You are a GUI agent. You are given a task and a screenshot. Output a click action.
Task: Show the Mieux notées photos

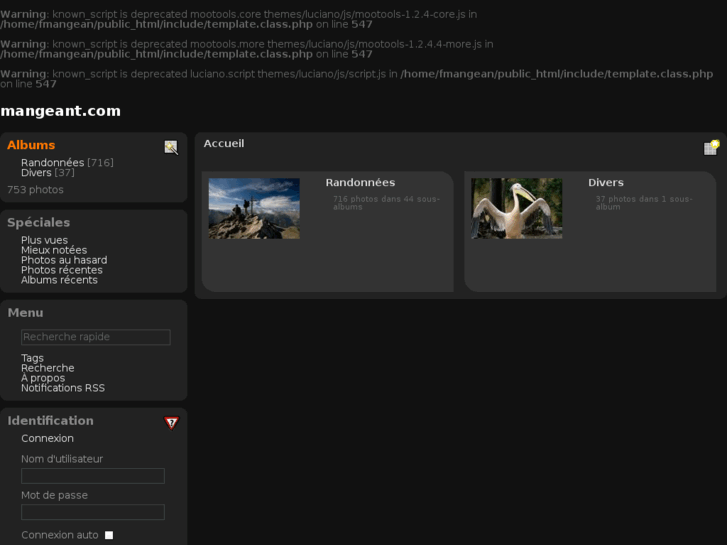pos(54,250)
